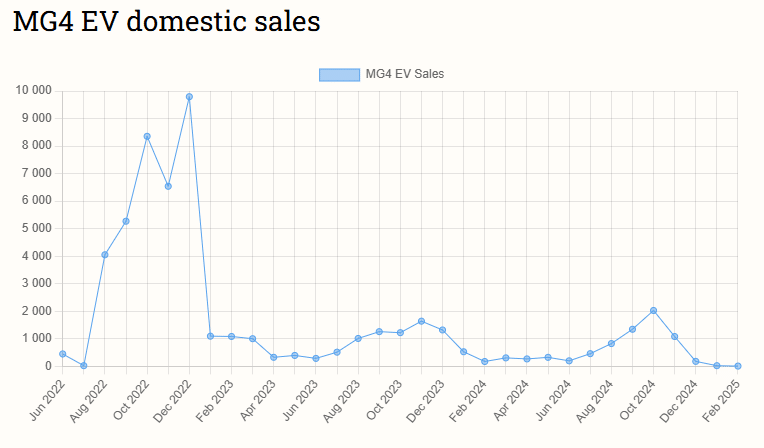
Task: Click the '5 000' y-axis label
Action: pyautogui.click(x=36, y=228)
